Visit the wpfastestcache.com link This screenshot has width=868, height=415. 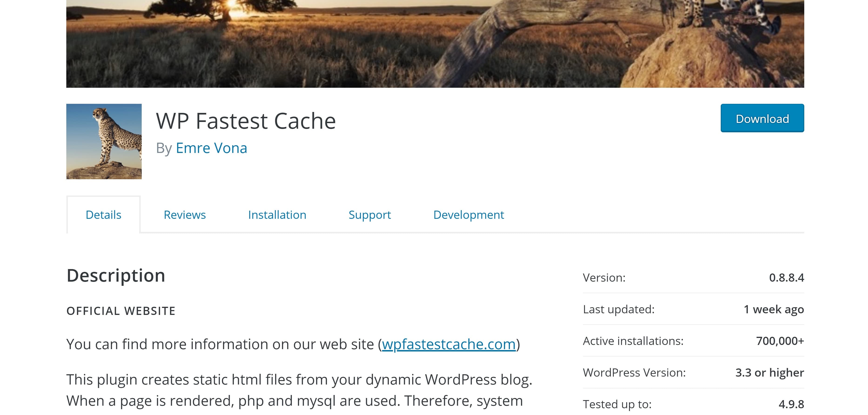[449, 344]
